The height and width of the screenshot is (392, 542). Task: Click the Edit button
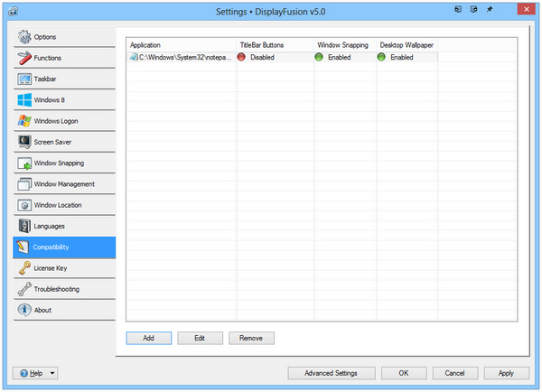point(200,338)
